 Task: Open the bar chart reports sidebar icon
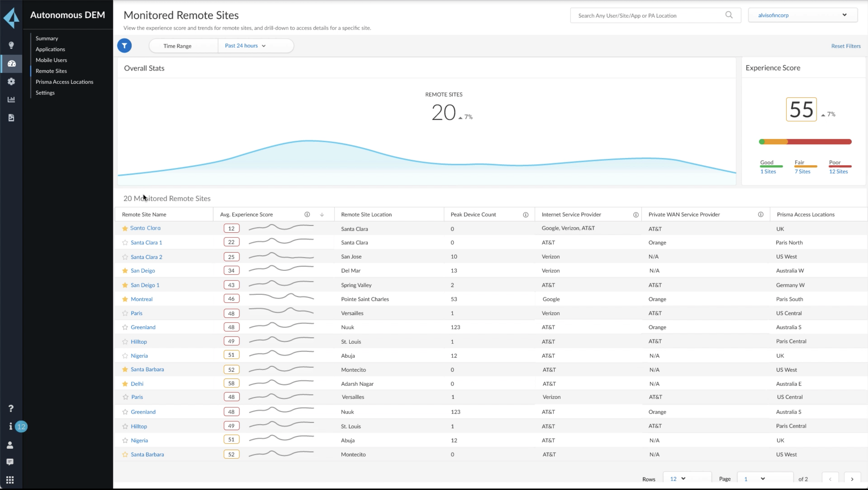tap(11, 99)
